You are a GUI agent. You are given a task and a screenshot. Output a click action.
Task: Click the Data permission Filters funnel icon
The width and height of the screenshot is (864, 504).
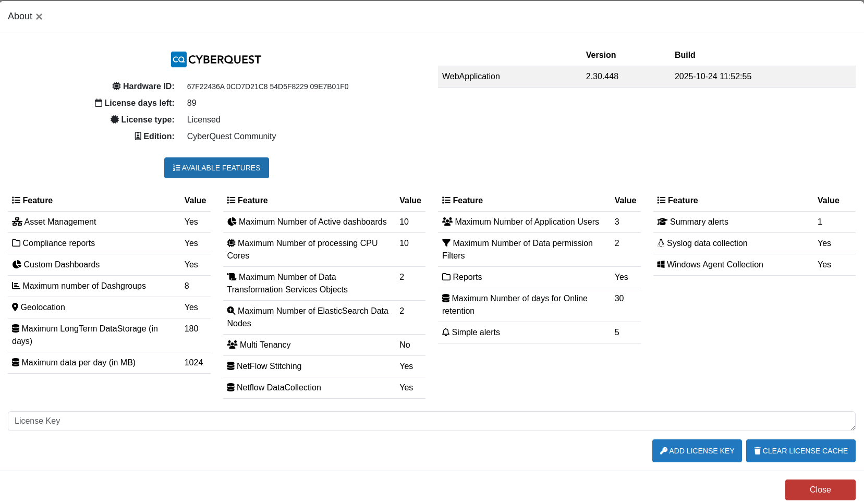446,243
